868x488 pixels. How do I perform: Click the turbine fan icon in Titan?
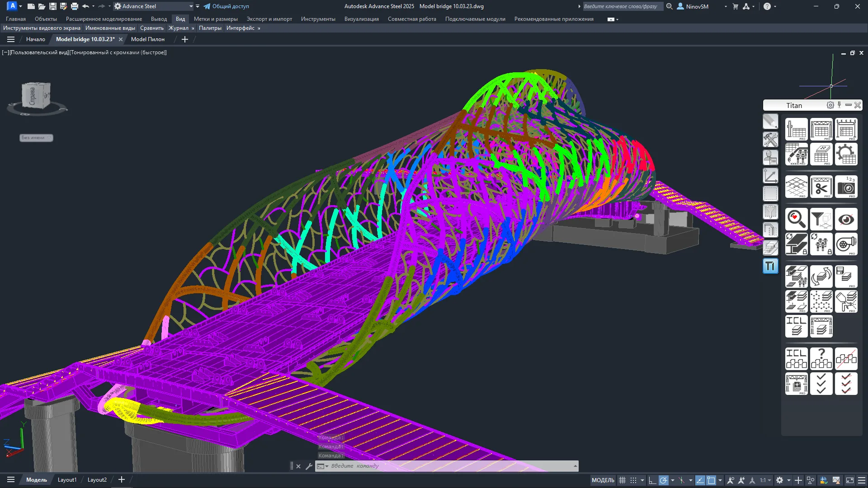pos(846,244)
